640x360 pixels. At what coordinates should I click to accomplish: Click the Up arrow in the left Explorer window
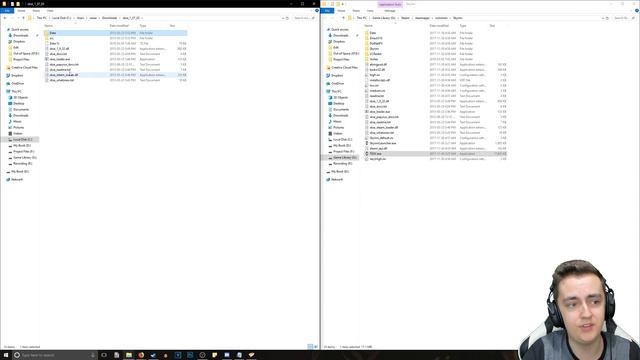(x=23, y=18)
